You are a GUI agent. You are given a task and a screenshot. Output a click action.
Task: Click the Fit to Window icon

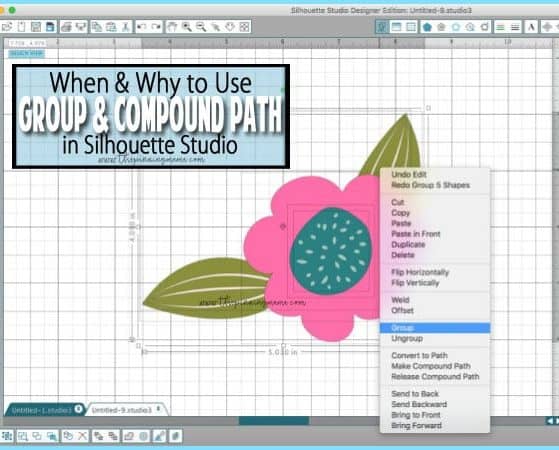click(245, 27)
